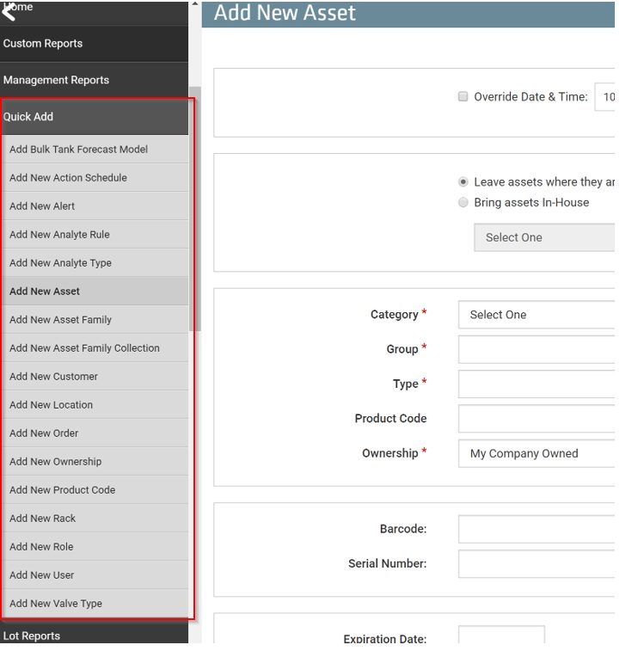Open Add New Analyte Type
644x651 pixels.
point(95,263)
